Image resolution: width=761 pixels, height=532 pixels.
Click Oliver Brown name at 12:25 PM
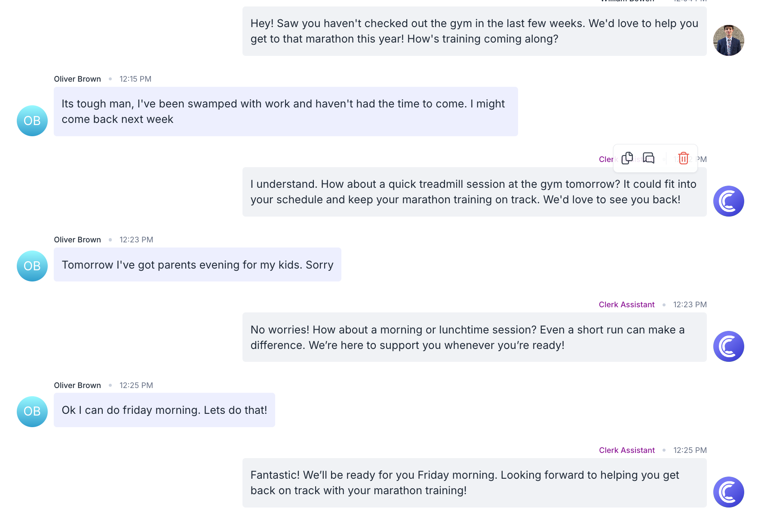click(x=77, y=385)
